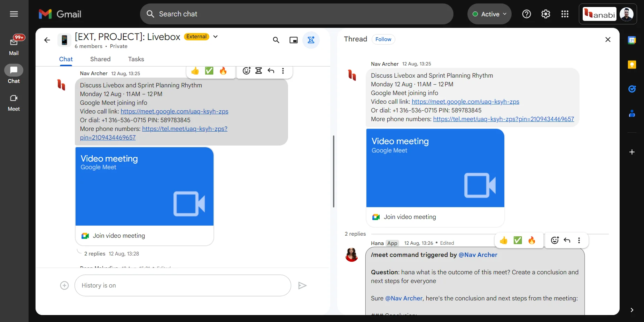
Task: Click the History is on message box
Action: (183, 285)
